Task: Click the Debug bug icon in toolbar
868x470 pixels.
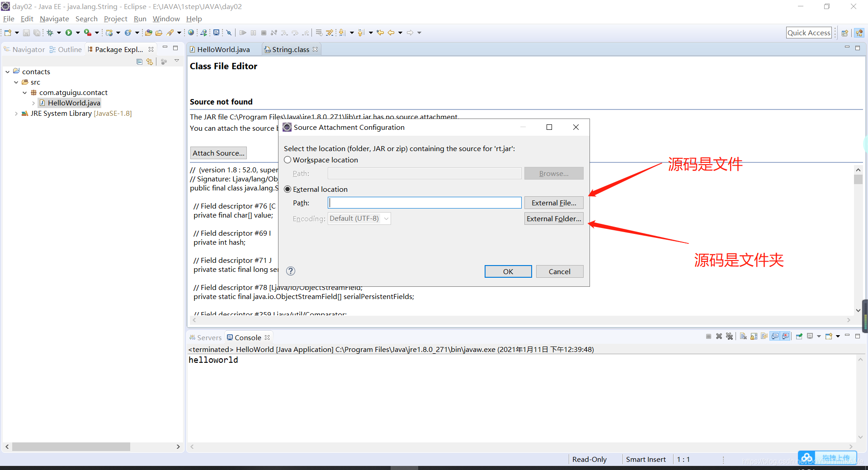Action: (50, 33)
